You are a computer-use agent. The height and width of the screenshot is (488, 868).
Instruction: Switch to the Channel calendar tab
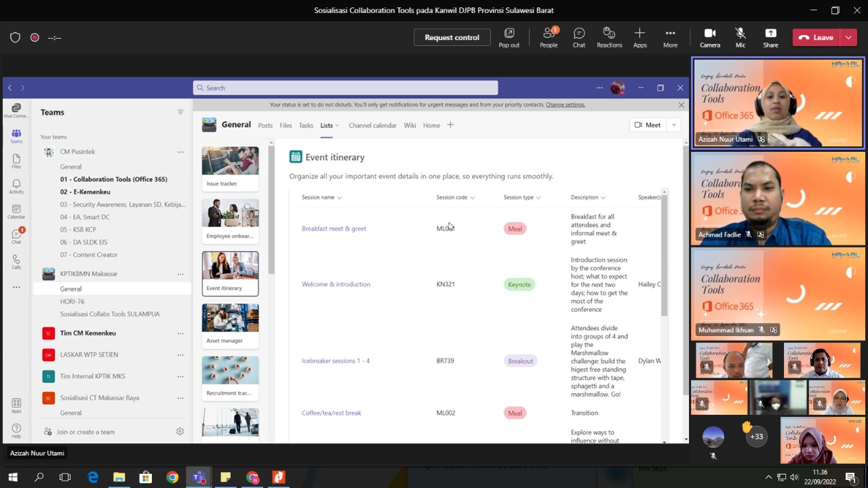click(372, 125)
